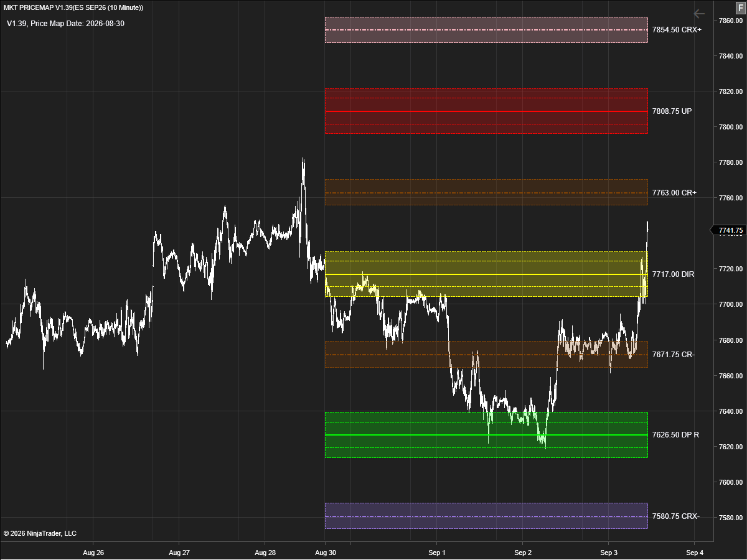This screenshot has width=747, height=560.
Task: Click the 7800.00 price axis label
Action: click(x=731, y=127)
